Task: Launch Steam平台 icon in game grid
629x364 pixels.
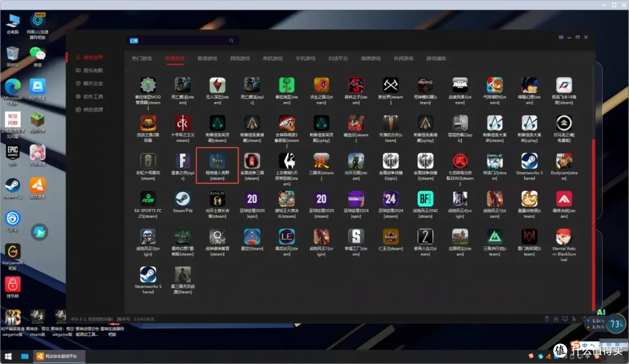Action: pyautogui.click(x=182, y=199)
